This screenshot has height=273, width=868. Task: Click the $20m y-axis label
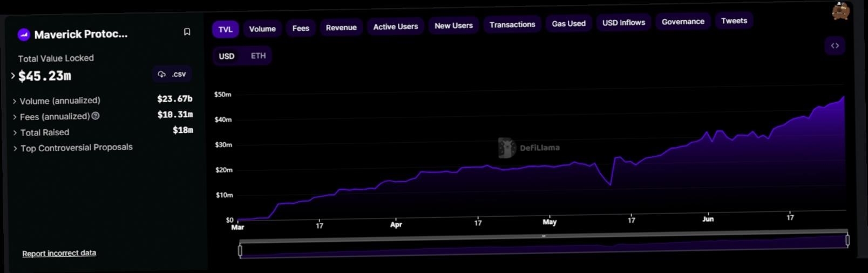click(x=224, y=170)
